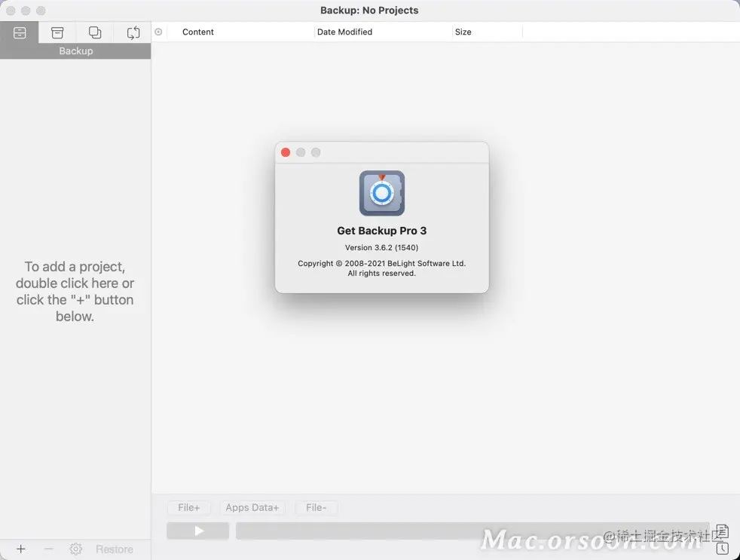Image resolution: width=740 pixels, height=560 pixels.
Task: Remove project with the minus button
Action: click(x=49, y=549)
